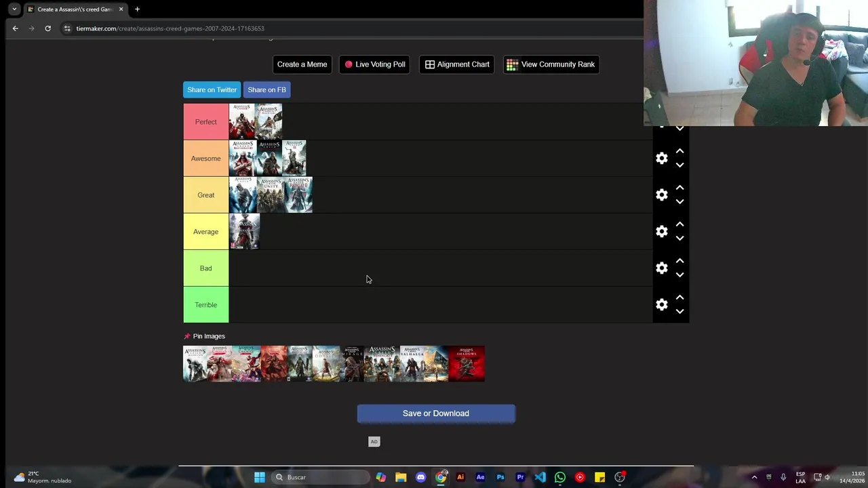Click Save or Download button

pos(436,413)
